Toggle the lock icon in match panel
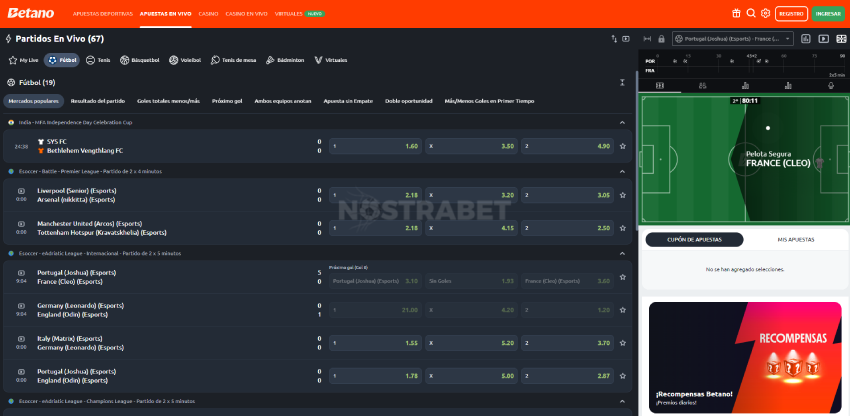This screenshot has height=416, width=850. click(661, 39)
